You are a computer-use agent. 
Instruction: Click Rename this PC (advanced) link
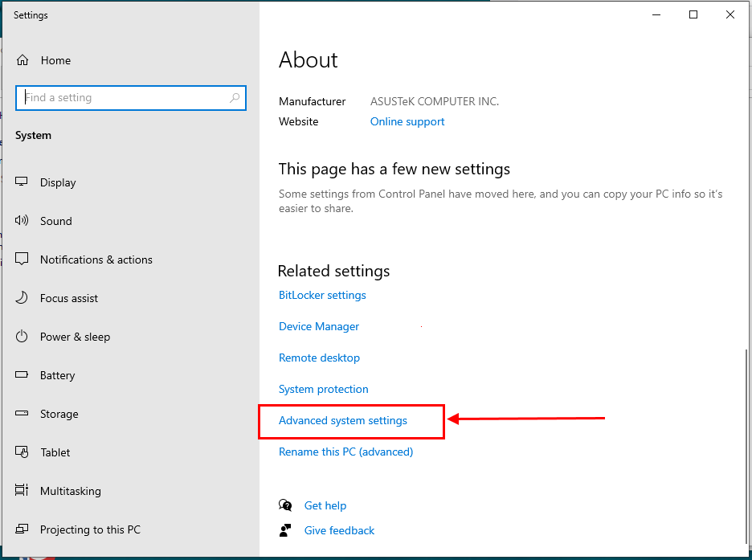point(345,452)
